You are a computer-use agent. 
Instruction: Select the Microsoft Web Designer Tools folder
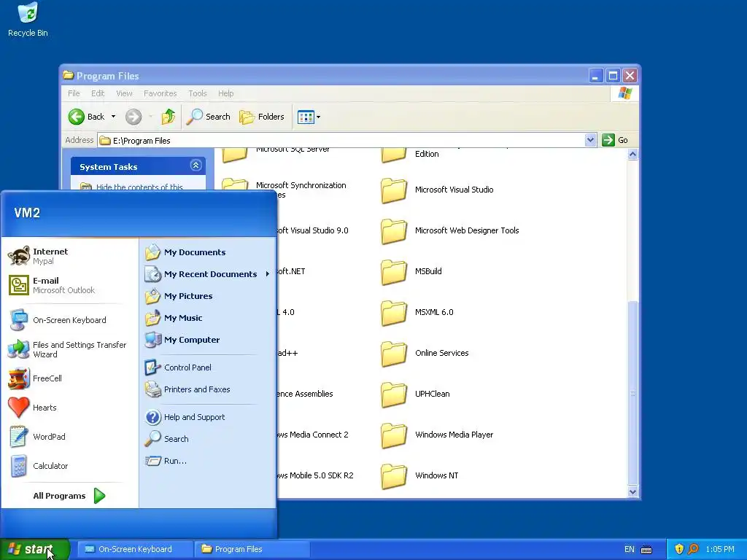(450, 231)
